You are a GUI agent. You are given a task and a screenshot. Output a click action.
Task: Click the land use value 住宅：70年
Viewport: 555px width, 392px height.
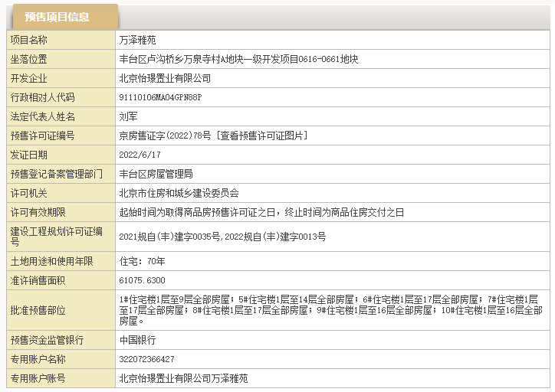coord(142,261)
